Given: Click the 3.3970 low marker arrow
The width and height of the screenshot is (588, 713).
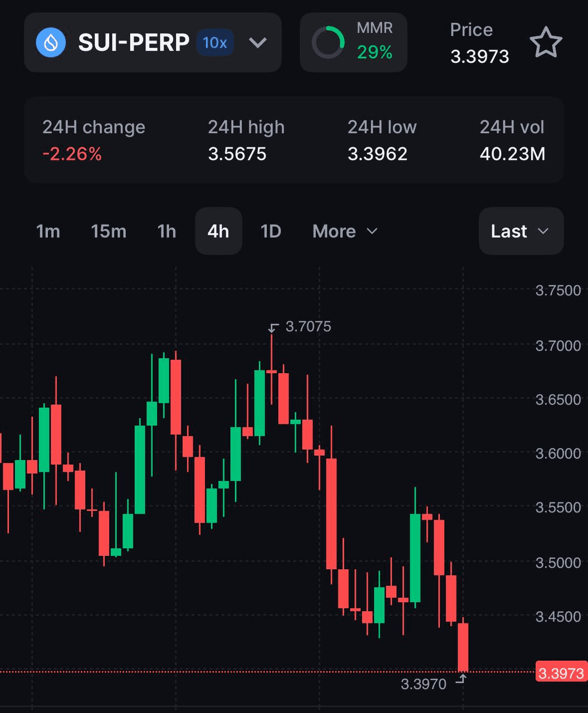Looking at the screenshot, I should coord(460,678).
